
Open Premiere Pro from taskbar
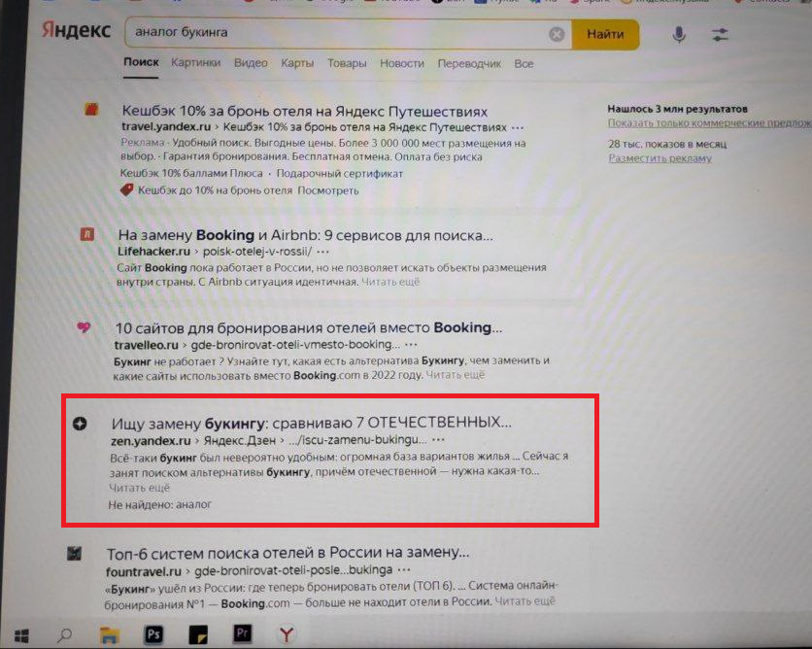click(x=243, y=633)
